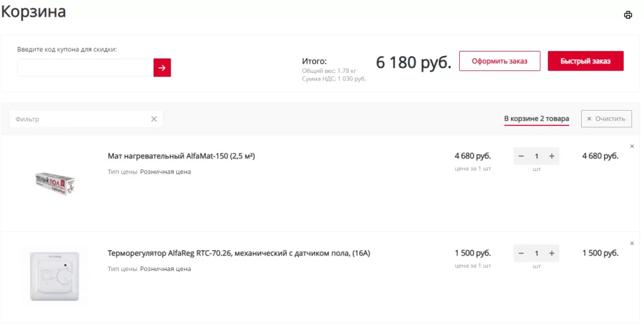Decrease AlfaMat-150 quantity with minus
The height and width of the screenshot is (332, 644).
tap(521, 156)
